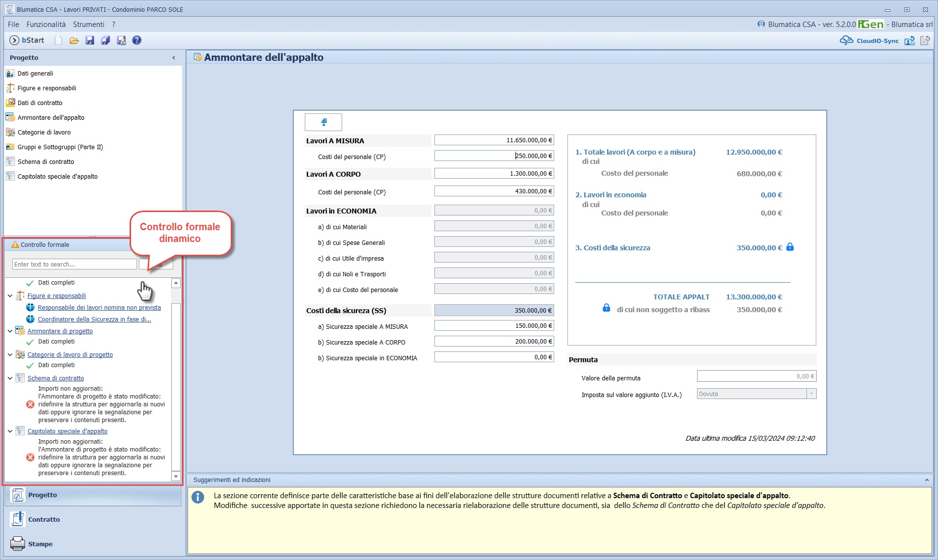Click 'Responsabile dei lavori nomina non prevista' link
The height and width of the screenshot is (560, 938).
tap(99, 308)
